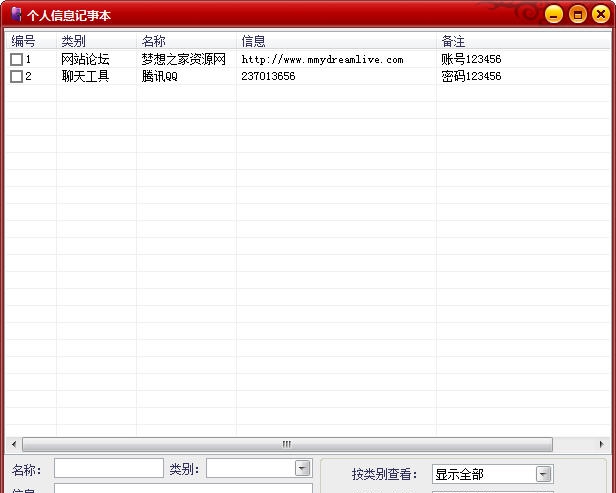The image size is (616, 493).
Task: Open the 类别 dropdown in the entry form
Action: click(302, 468)
